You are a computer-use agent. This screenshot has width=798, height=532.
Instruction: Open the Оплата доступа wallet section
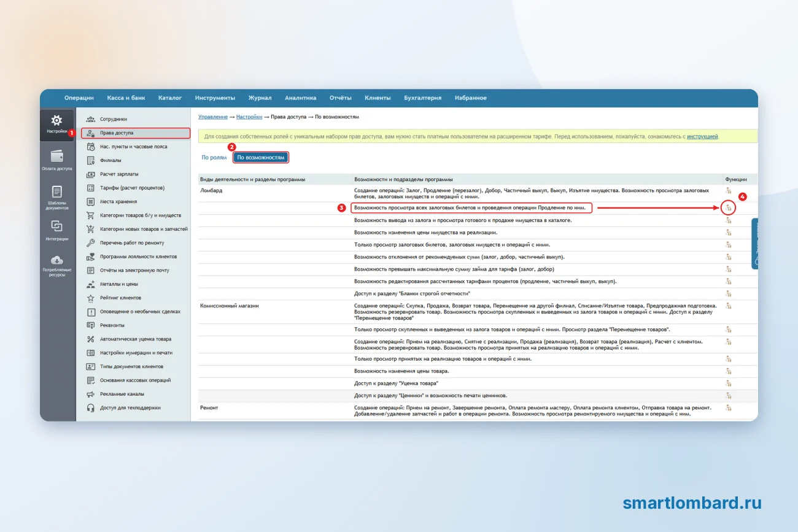coord(56,160)
